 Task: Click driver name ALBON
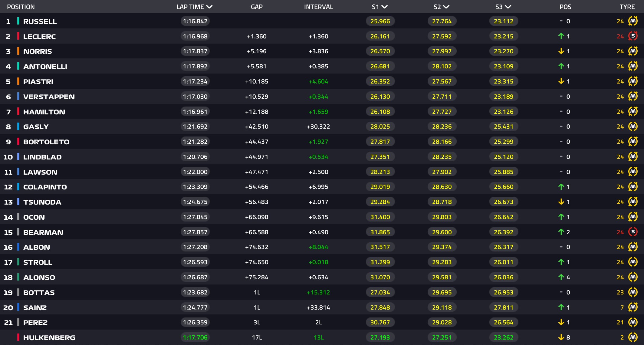coord(37,247)
